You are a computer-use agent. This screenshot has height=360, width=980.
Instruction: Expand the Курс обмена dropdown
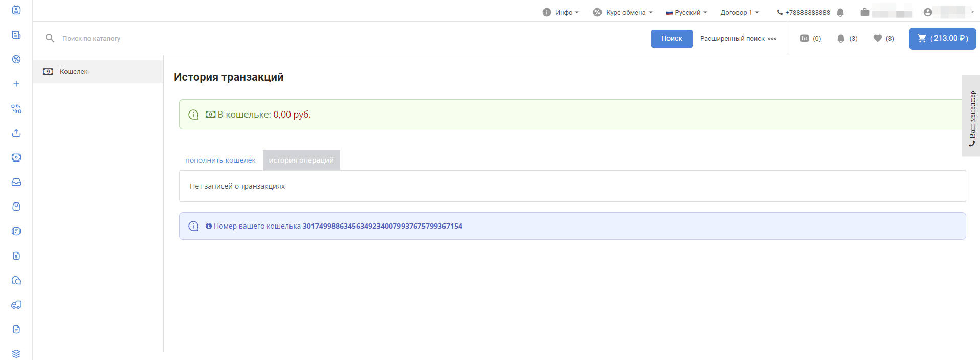[622, 12]
